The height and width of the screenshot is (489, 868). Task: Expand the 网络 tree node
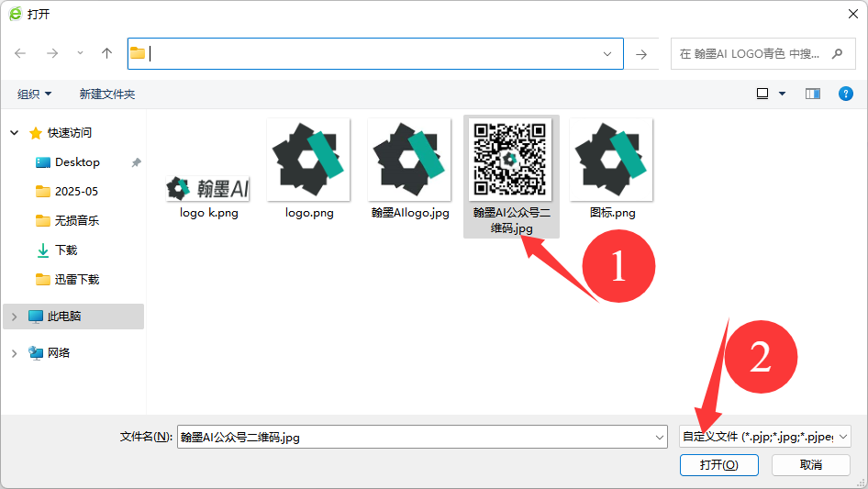coord(15,352)
